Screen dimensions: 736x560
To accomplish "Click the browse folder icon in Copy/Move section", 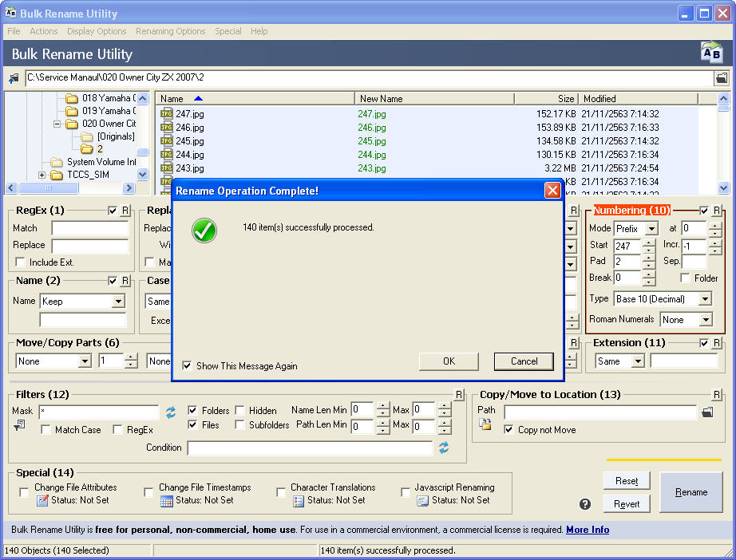I will click(707, 412).
